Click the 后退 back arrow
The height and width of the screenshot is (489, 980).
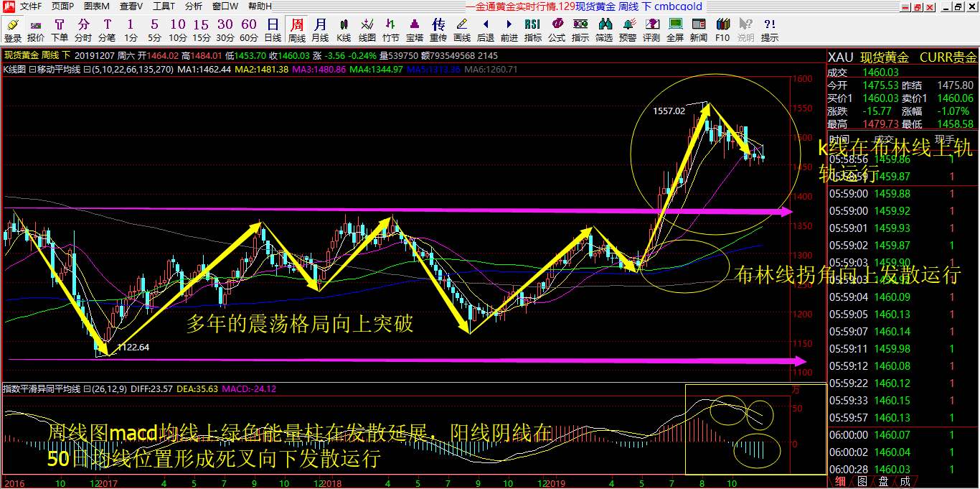point(486,30)
